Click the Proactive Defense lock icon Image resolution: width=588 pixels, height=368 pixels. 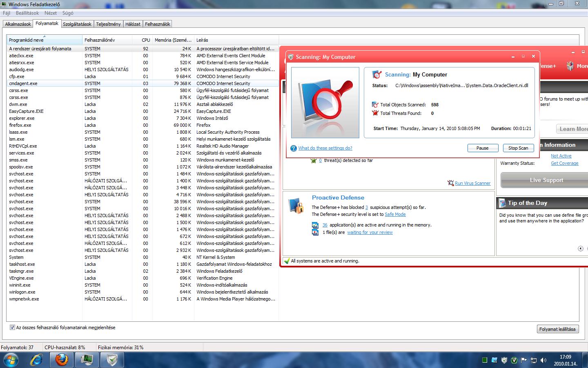[296, 205]
